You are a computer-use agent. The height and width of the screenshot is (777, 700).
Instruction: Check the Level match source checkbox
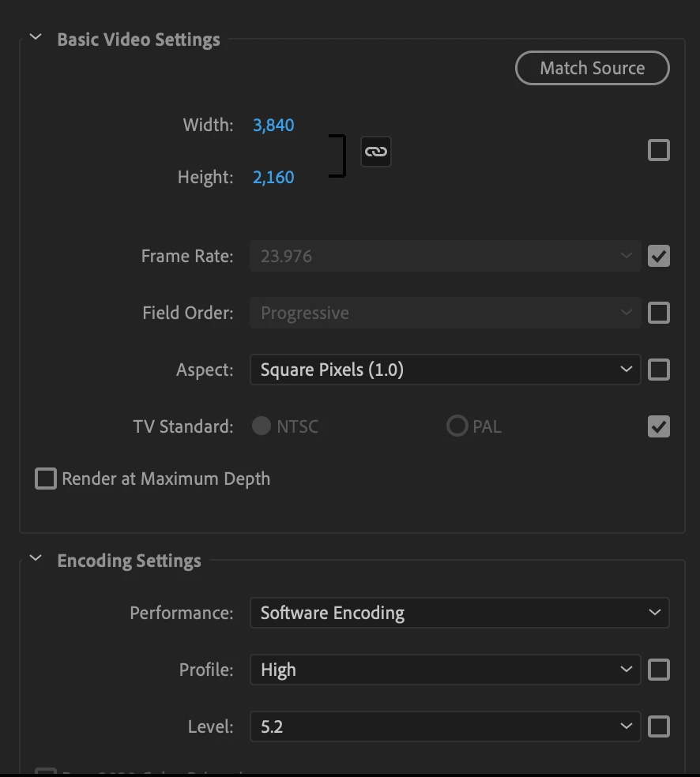click(x=658, y=726)
